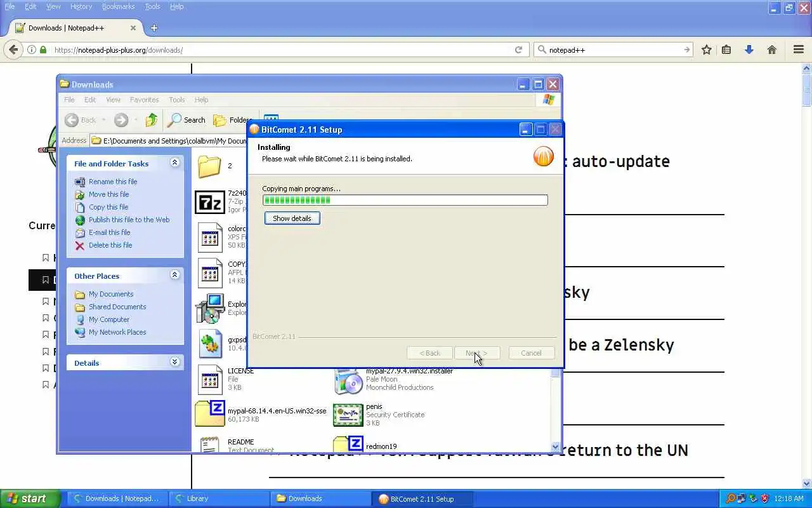Click the Downloads window vertical scrollbar down arrow

pos(556,446)
